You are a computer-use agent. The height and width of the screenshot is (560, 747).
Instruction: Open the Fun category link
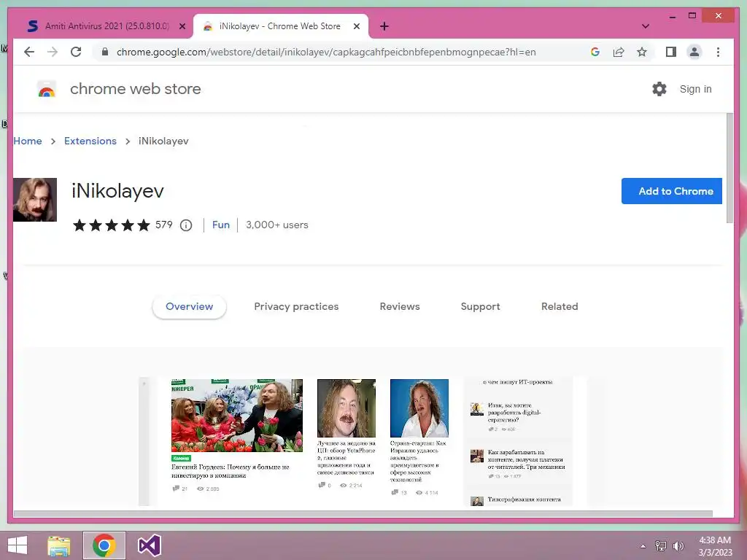[220, 225]
